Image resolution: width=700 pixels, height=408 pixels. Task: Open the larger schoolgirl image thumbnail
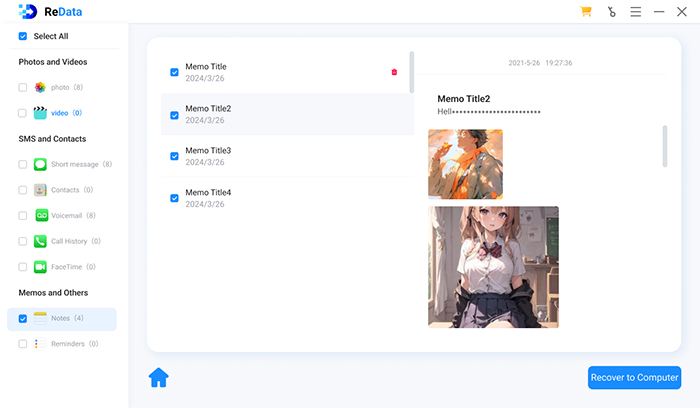point(493,267)
